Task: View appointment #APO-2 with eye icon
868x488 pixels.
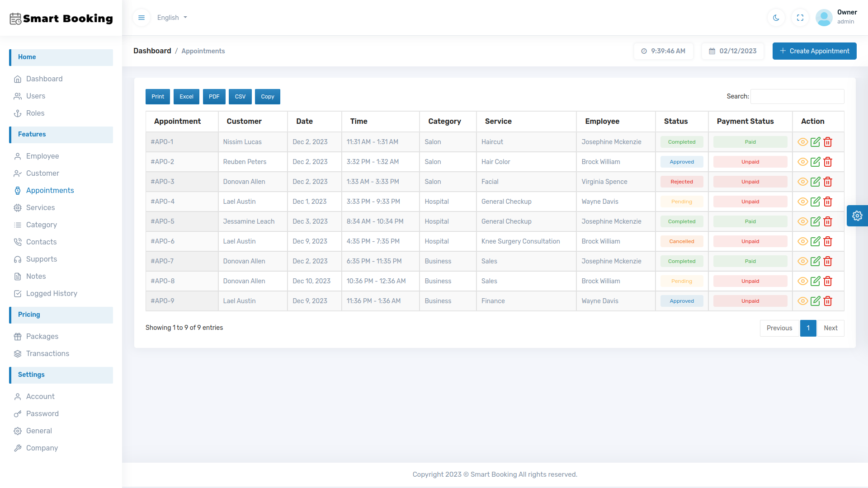Action: [x=802, y=162]
